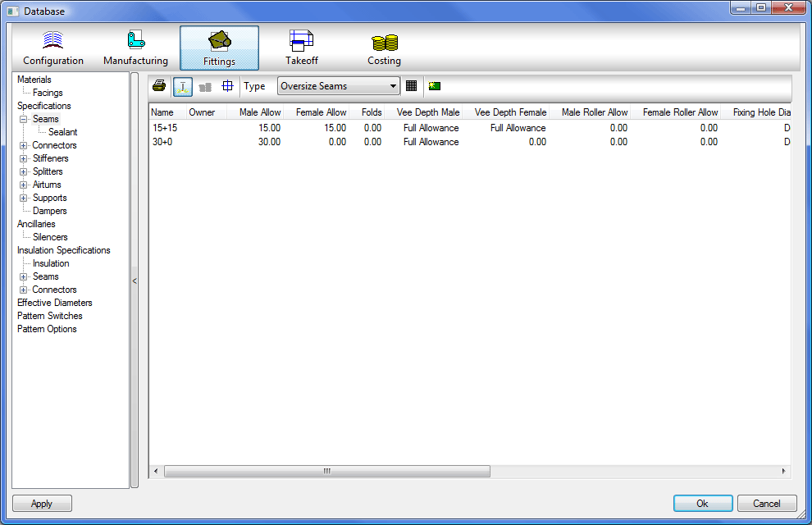Click the Cancel button
The height and width of the screenshot is (525, 812).
766,503
